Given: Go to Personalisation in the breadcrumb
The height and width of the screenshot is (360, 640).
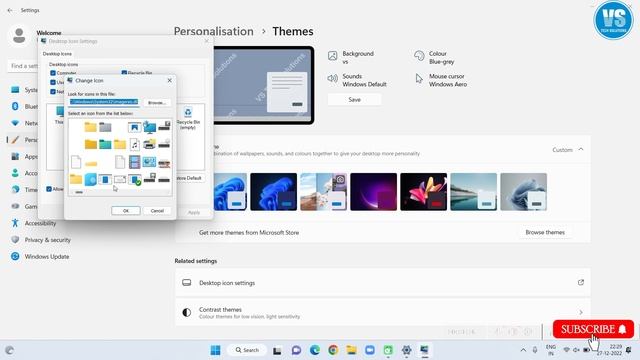Looking at the screenshot, I should (213, 31).
